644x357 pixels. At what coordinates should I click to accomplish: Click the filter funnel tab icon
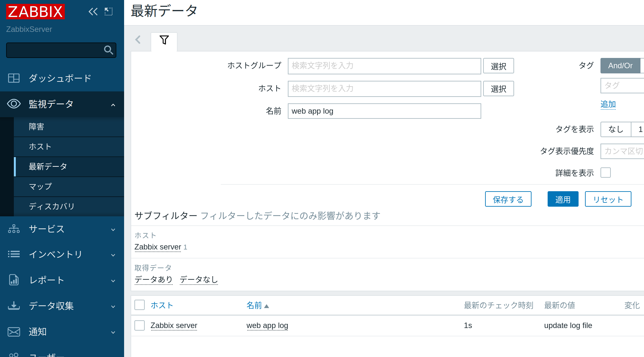[164, 40]
